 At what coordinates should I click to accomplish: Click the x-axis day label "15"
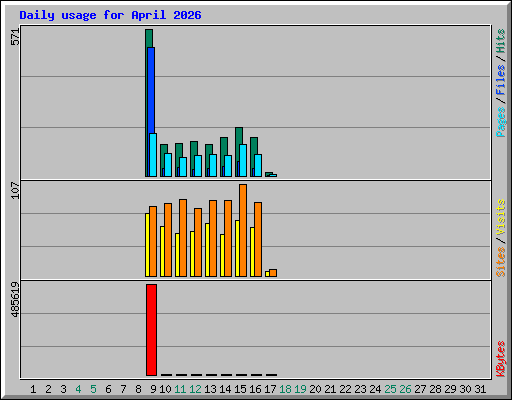(240, 389)
